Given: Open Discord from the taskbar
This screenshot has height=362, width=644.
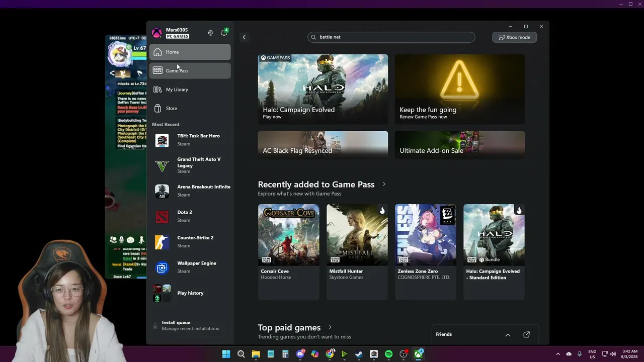Looking at the screenshot, I should coord(300,354).
